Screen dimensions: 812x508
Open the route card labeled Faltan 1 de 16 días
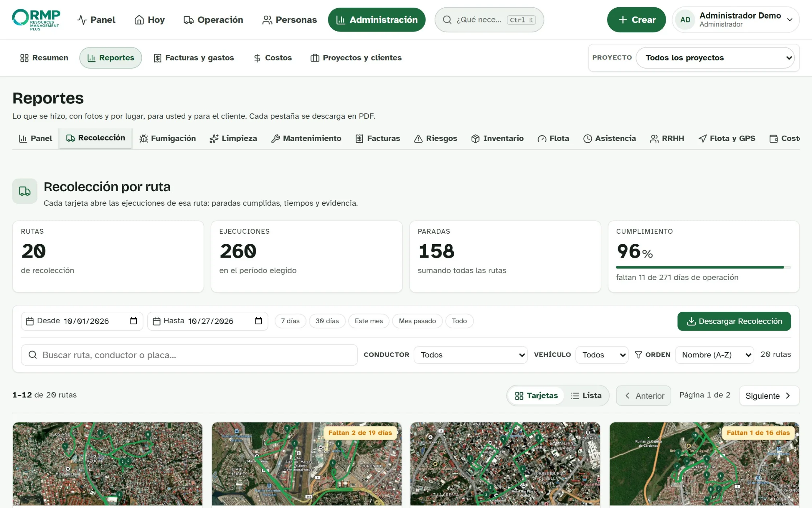pos(704,464)
